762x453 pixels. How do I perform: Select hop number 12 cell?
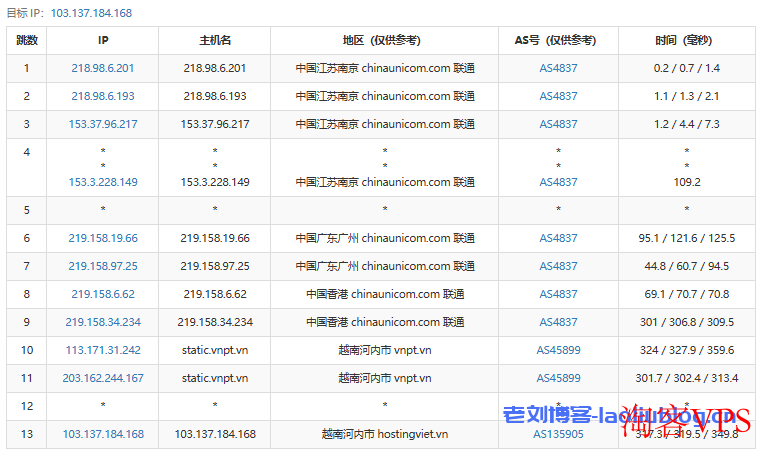point(26,406)
